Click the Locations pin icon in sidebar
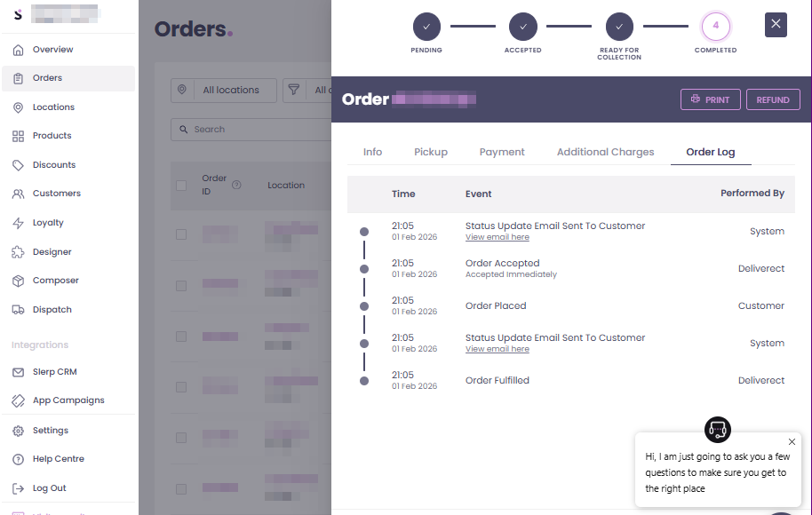This screenshot has height=515, width=812. pos(18,107)
